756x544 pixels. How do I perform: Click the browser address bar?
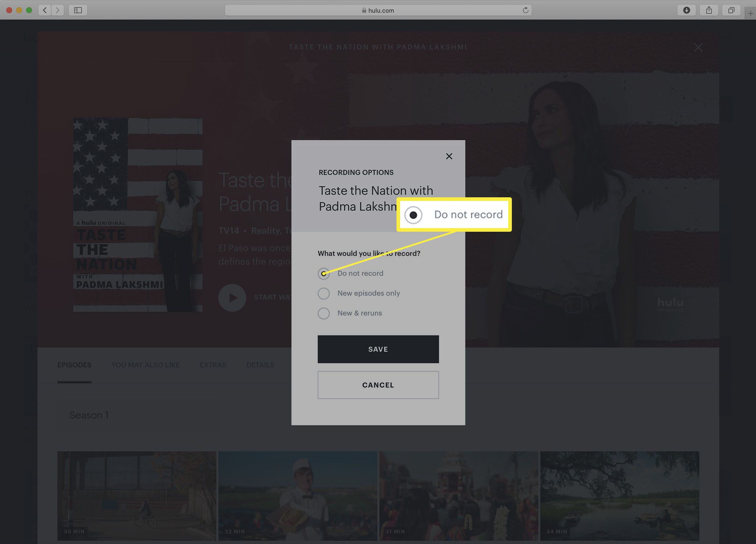(378, 10)
